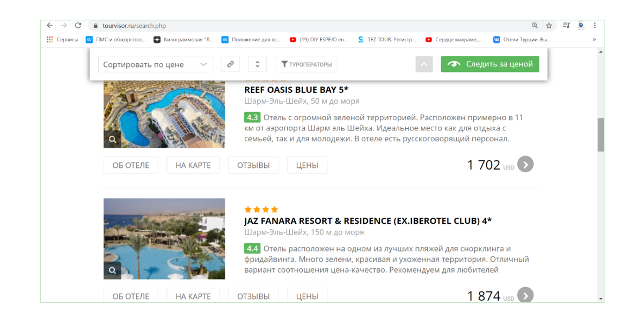This screenshot has height=322, width=644.
Task: Open the ПМС и обжорство bookmark
Action: pos(116,39)
